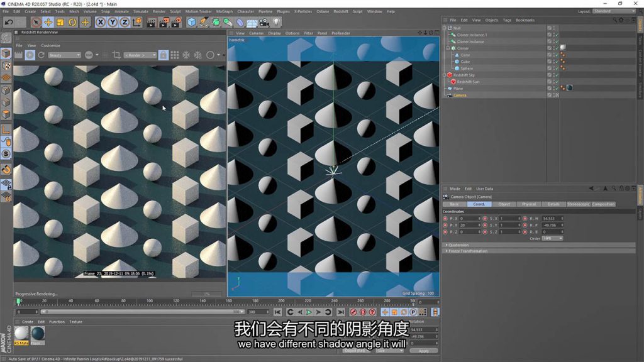This screenshot has width=644, height=362.
Task: Select the Live Selection tool
Action: click(x=36, y=22)
